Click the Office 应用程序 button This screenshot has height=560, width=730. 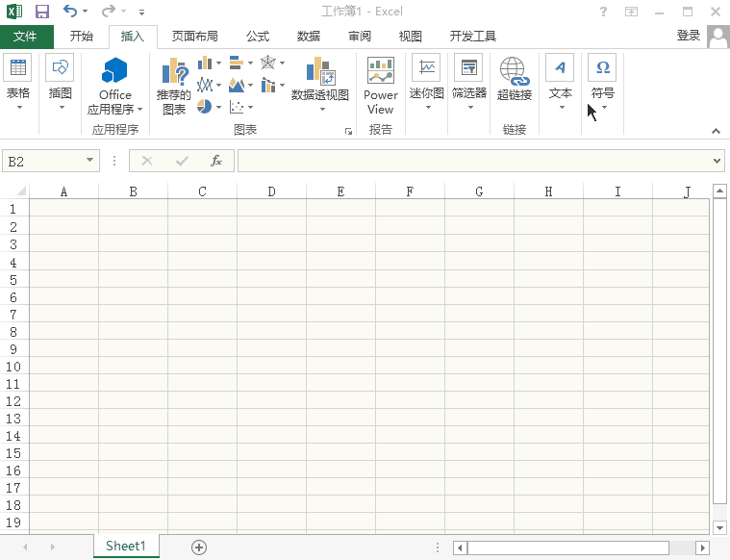point(115,86)
